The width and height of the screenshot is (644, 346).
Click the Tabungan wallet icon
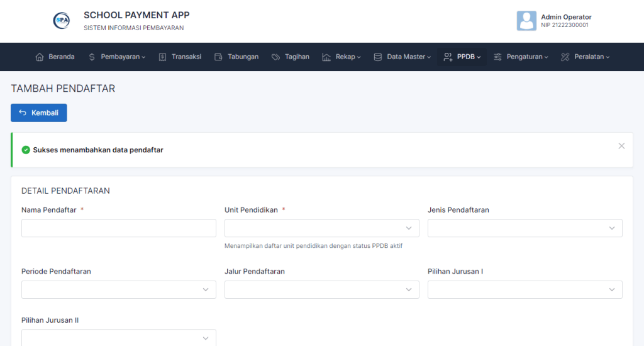click(x=218, y=57)
